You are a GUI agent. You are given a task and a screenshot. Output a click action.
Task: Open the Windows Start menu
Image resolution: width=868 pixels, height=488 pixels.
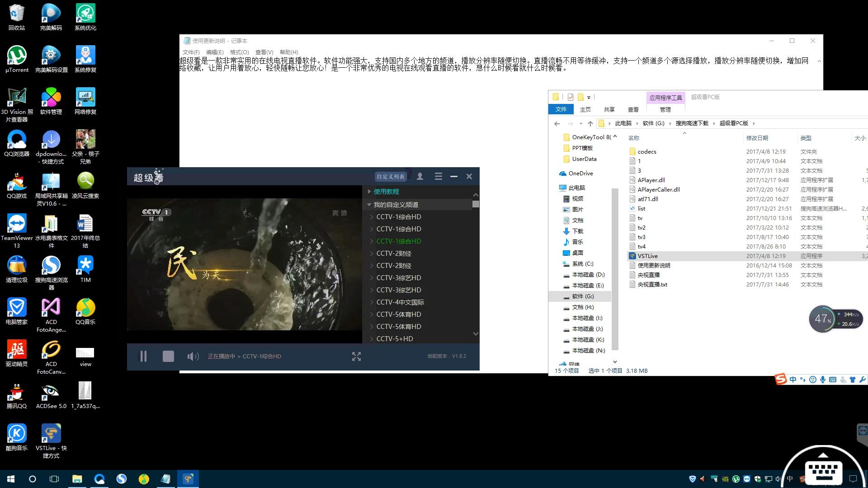tap(11, 479)
